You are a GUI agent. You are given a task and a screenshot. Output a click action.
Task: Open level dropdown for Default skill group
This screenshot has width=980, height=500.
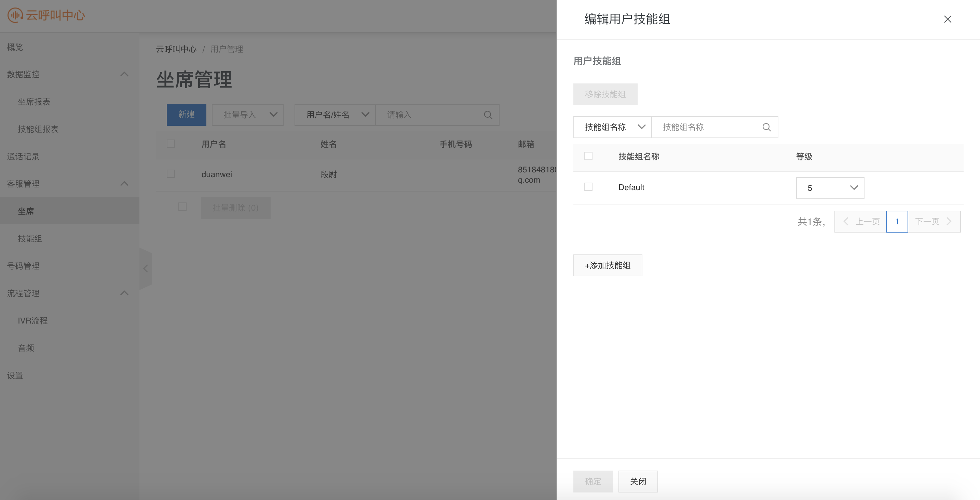coord(830,188)
